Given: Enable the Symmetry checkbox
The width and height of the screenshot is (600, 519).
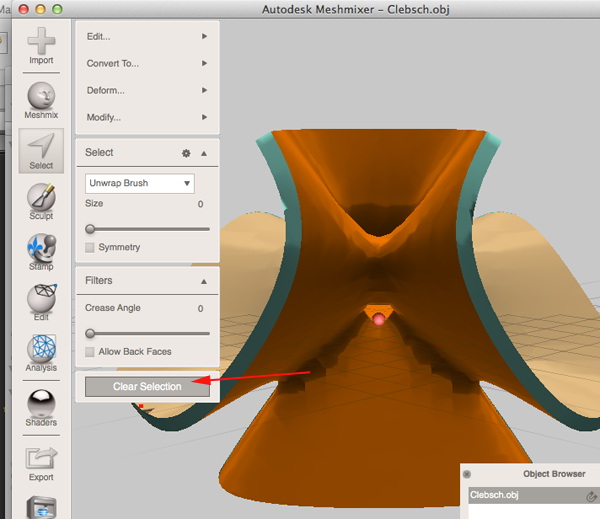Looking at the screenshot, I should coord(90,247).
